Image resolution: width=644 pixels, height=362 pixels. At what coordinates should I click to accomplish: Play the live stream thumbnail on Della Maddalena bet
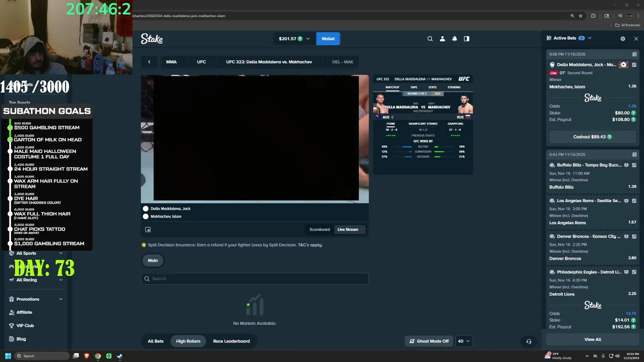(x=624, y=64)
